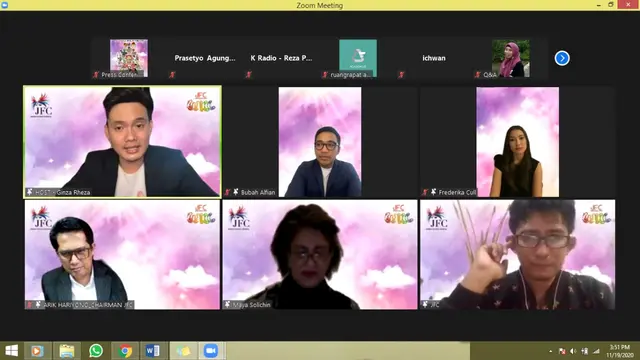Open the Sticky Notes taskbar icon
The image size is (640, 360).
coord(183,351)
